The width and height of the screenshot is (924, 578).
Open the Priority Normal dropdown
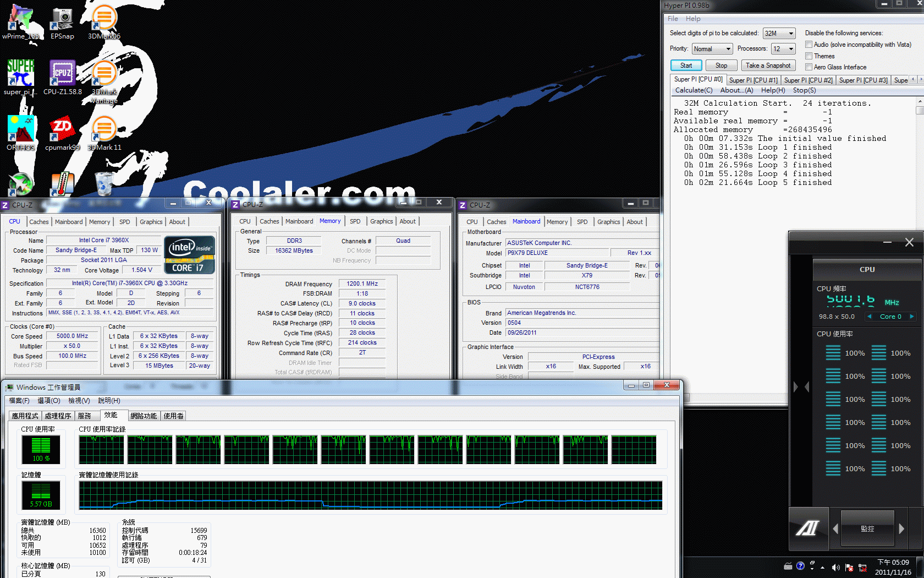point(712,49)
